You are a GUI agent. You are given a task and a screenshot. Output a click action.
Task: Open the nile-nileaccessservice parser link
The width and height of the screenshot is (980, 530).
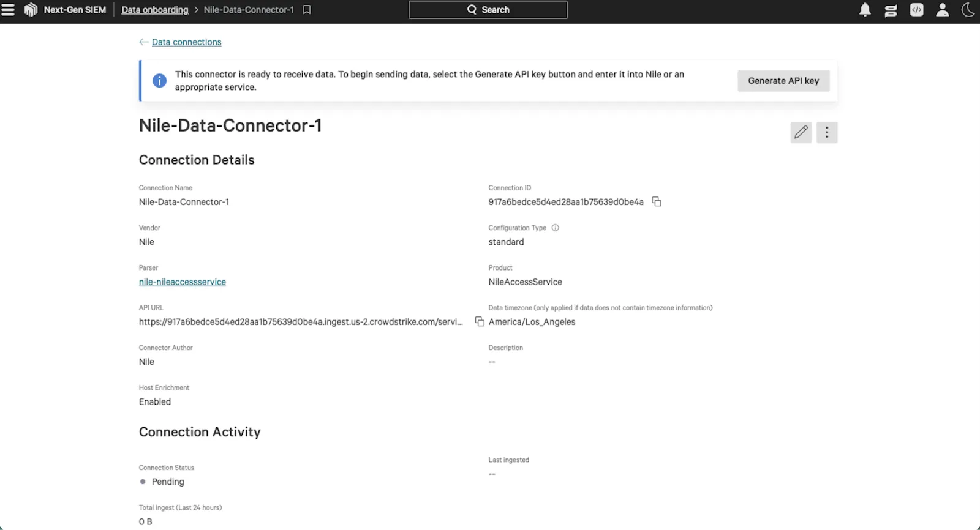click(x=183, y=282)
